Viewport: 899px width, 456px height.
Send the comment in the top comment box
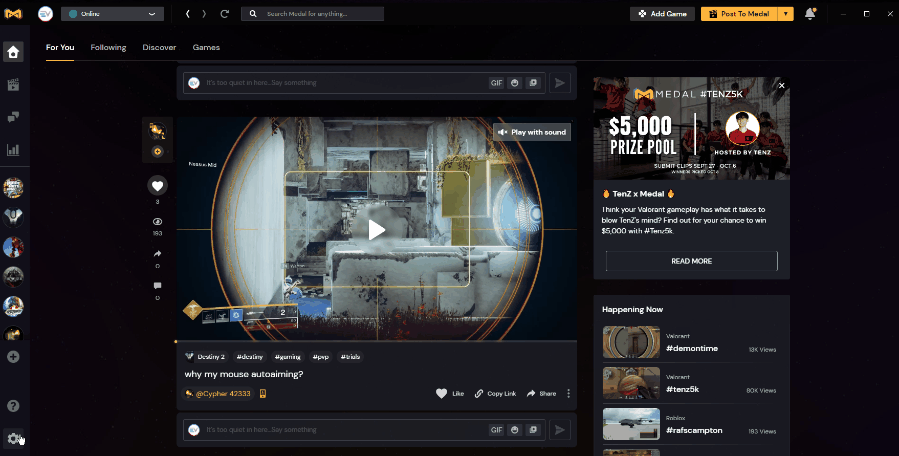point(560,83)
